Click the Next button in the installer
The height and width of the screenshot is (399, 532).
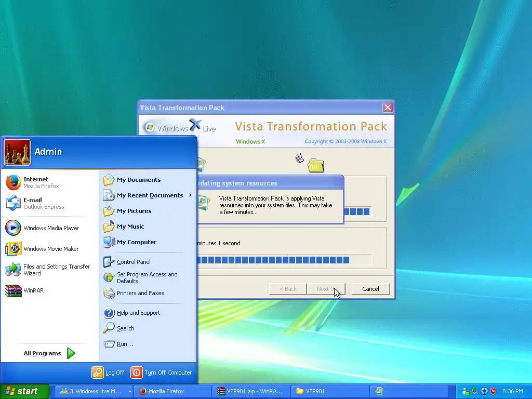(326, 289)
